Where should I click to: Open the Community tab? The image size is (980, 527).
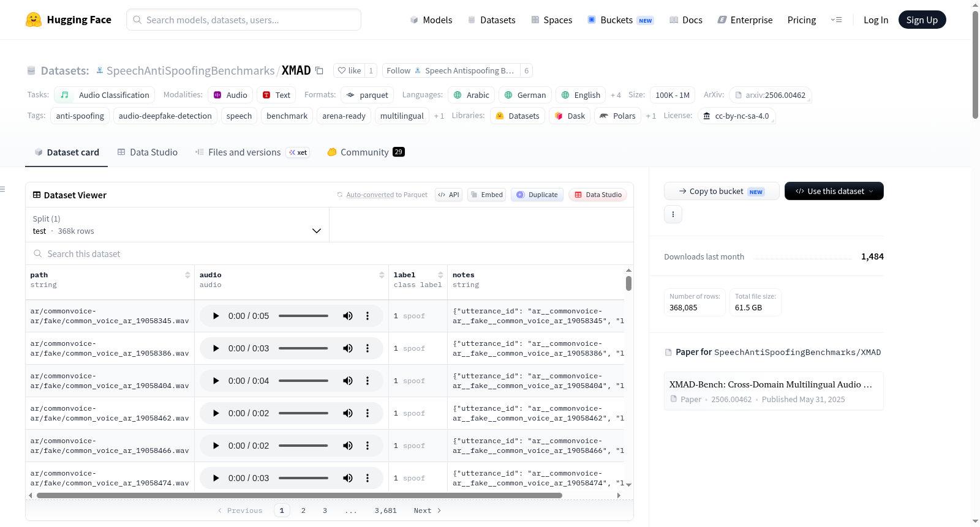coord(366,152)
